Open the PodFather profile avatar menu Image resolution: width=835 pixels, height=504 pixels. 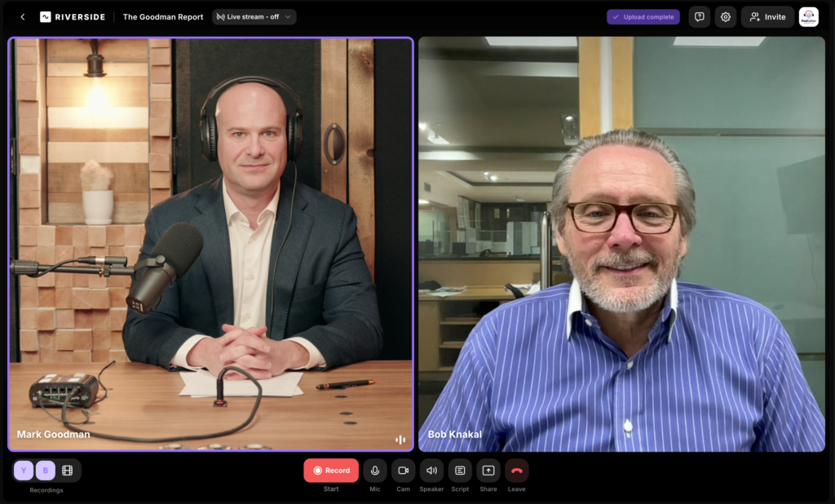click(x=808, y=16)
